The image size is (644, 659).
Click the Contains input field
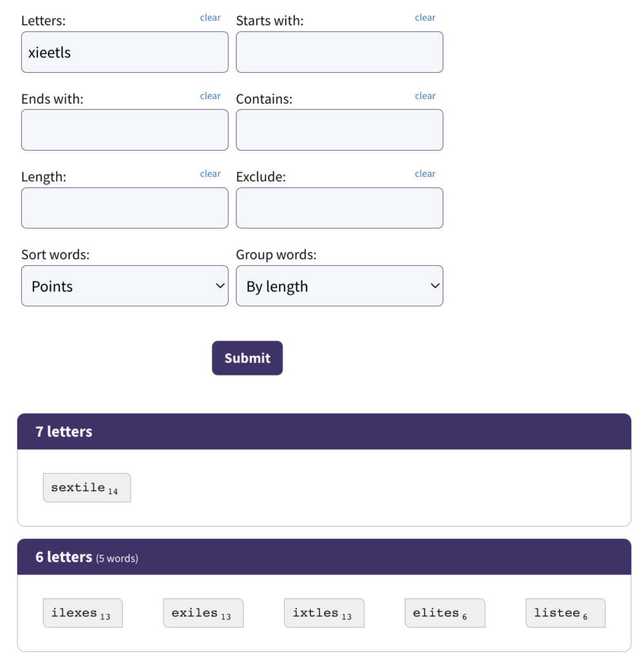339,130
